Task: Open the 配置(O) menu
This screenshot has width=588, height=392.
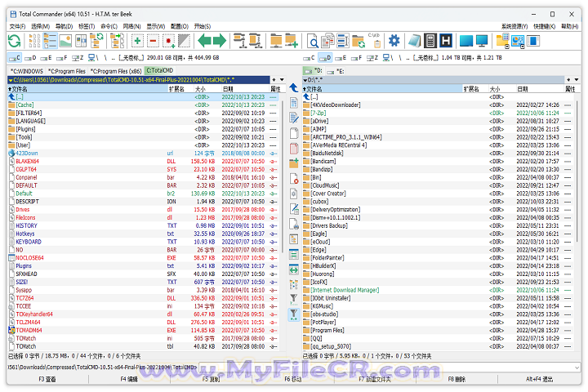Action: (x=179, y=26)
